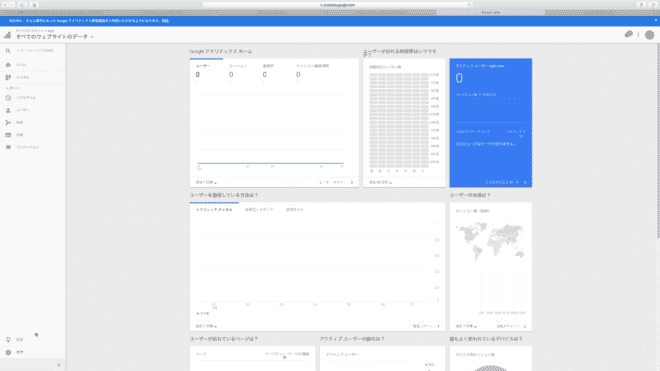Image resolution: width=660 pixels, height=371 pixels.
Task: Click the browser back button
Action: click(6, 5)
